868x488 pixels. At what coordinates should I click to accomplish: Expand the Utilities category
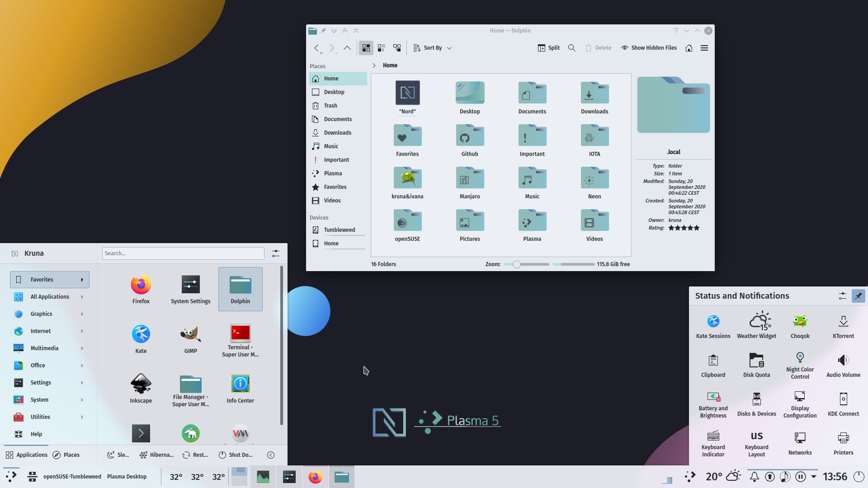(49, 417)
